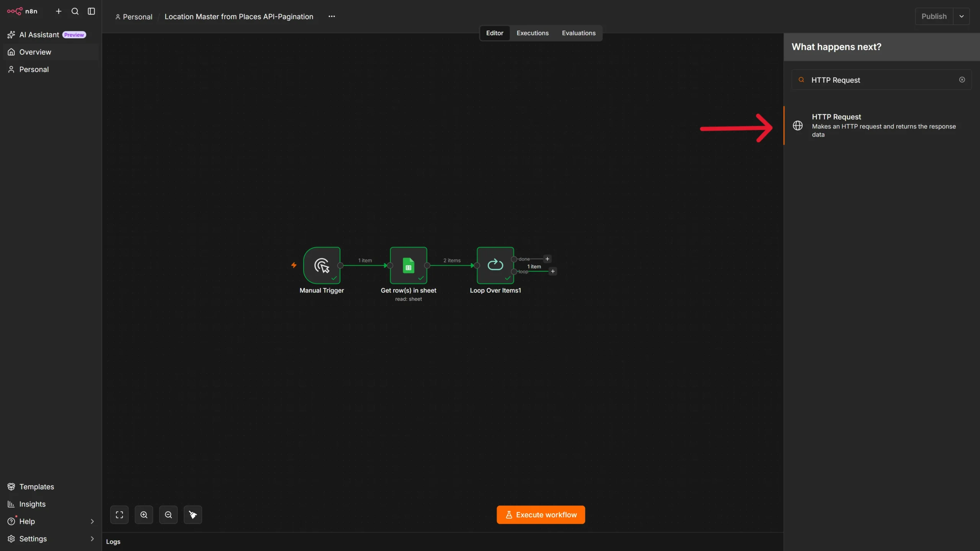Open the Publish dropdown arrow
Screen dimensions: 980x551
pos(961,16)
